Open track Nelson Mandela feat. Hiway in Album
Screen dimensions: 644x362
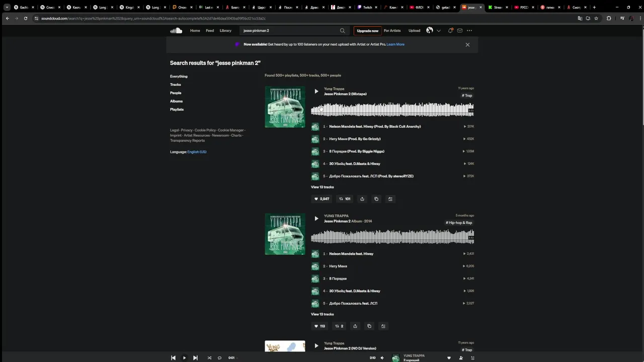[x=351, y=254]
